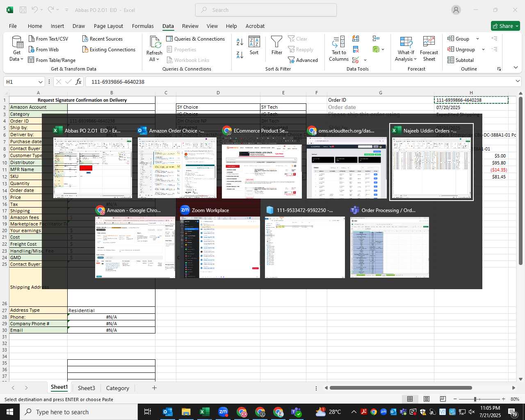Collapse the ribbon with chevron
525x420 pixels.
tap(516, 68)
